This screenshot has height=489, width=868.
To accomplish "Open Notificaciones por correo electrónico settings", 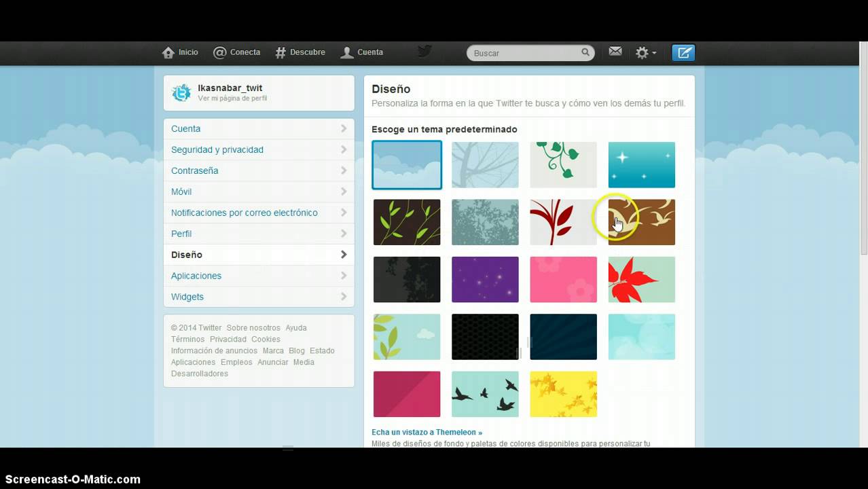I will click(259, 213).
